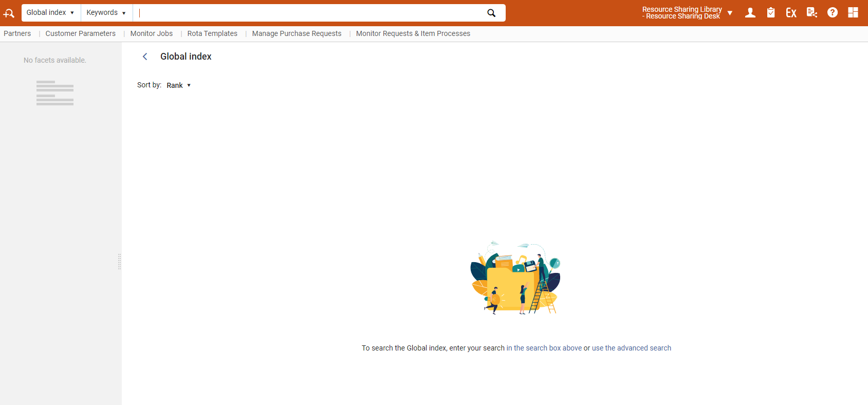The width and height of the screenshot is (868, 405).
Task: Click the top-left menu search logo
Action: click(x=9, y=13)
